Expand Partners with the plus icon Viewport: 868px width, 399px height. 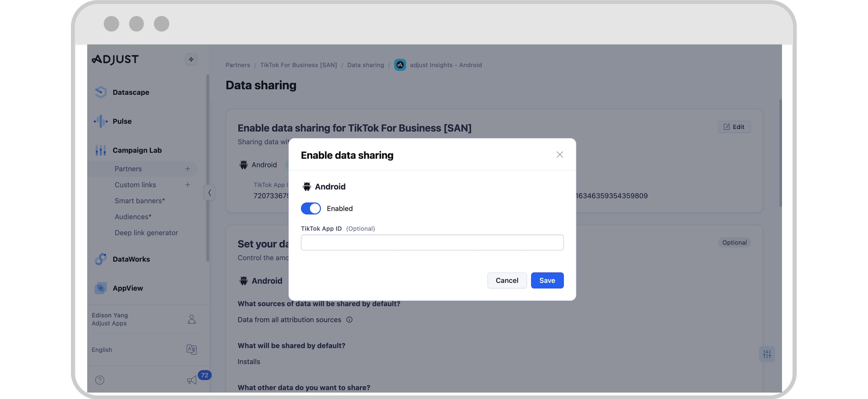[188, 169]
